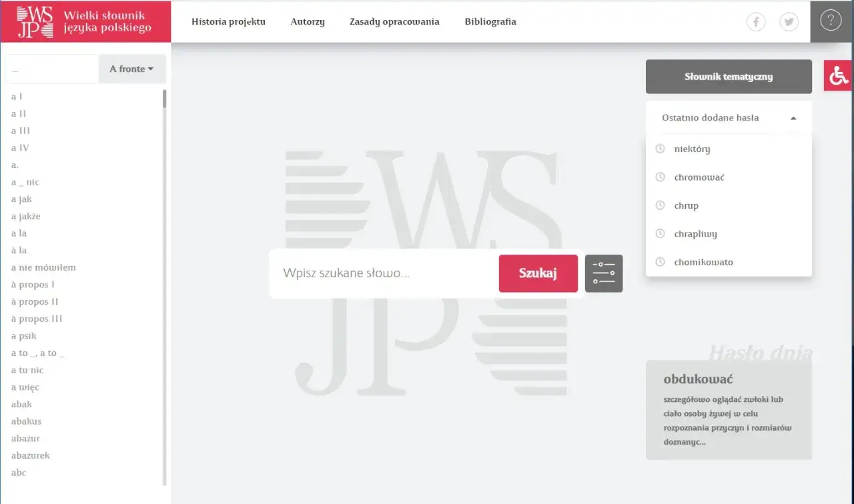The image size is (854, 504).
Task: Select entry 'a II' in word list
Action: (19, 114)
